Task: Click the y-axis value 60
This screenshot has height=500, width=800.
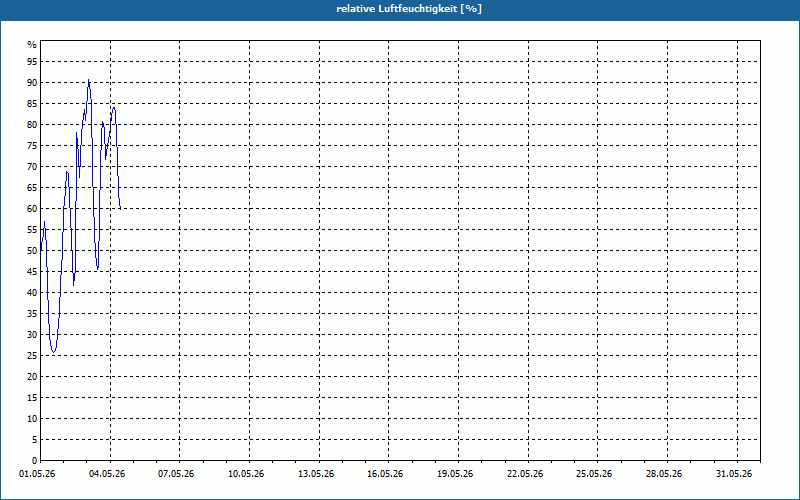Action: tap(32, 209)
